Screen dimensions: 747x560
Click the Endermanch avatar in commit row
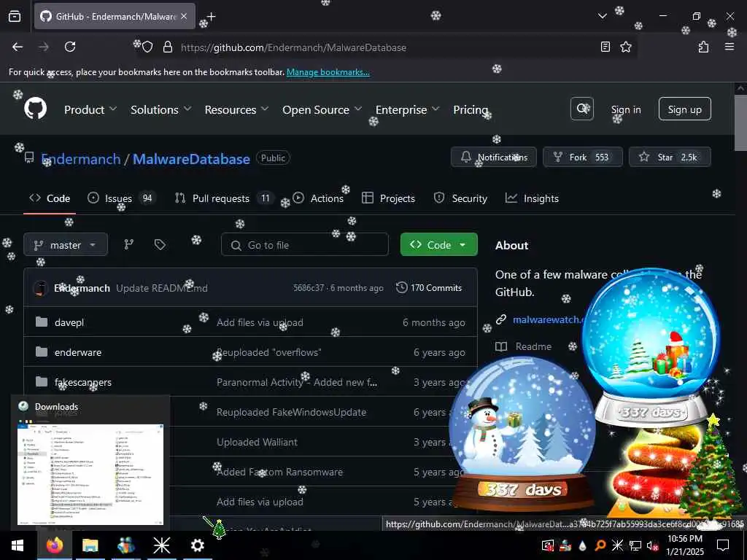(41, 288)
